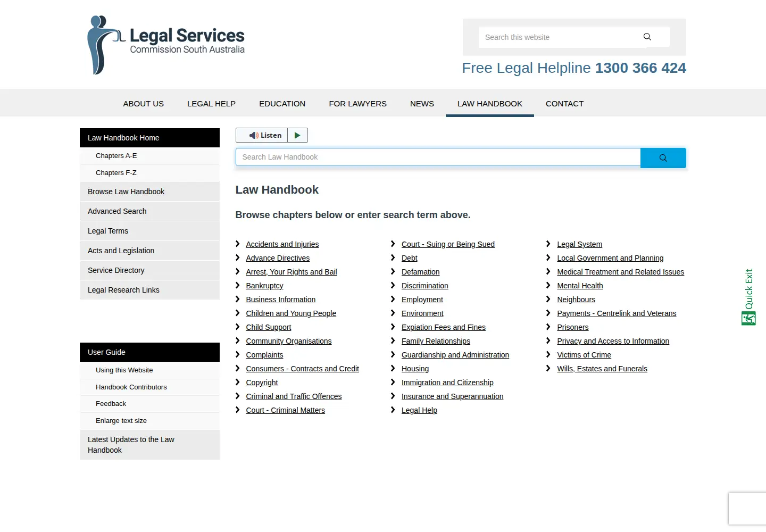766x532 pixels.
Task: Open the Mental Health chapter
Action: click(580, 286)
